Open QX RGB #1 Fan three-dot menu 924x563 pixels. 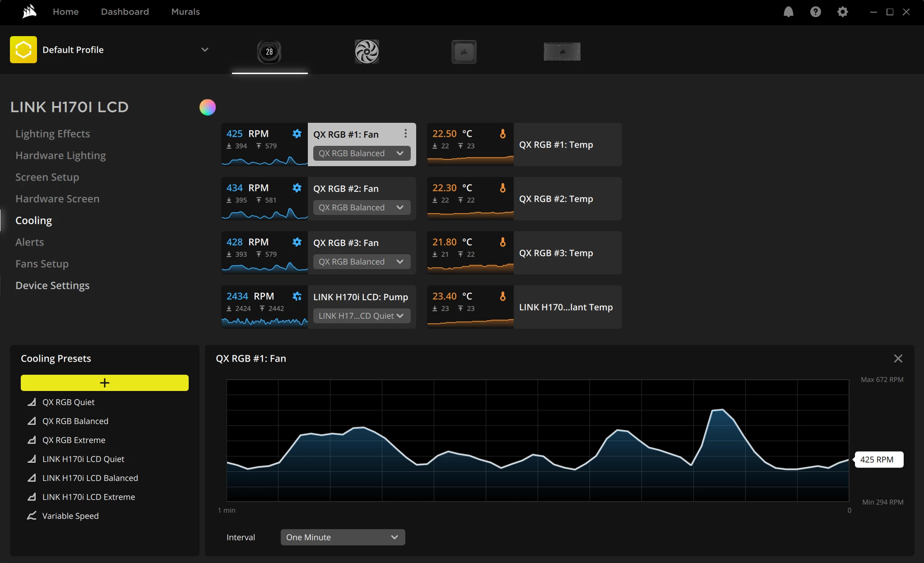coord(405,134)
